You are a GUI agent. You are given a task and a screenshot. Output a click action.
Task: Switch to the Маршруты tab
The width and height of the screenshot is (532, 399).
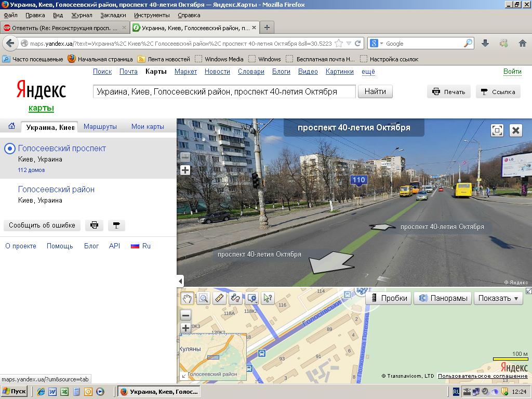100,126
